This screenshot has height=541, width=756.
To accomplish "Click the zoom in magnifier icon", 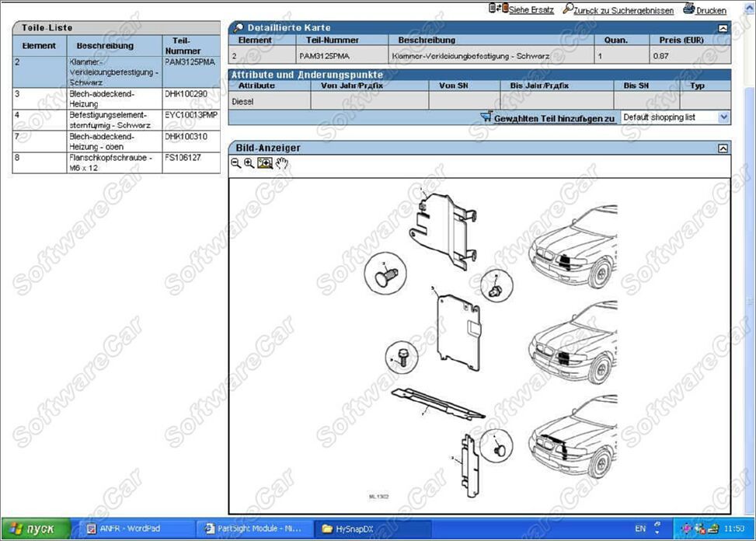I will pos(249,163).
